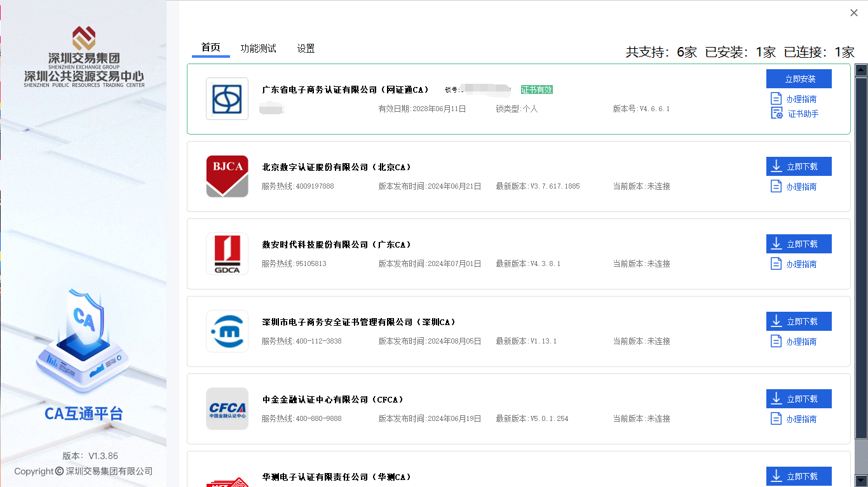Click the CFCA logo icon

pyautogui.click(x=227, y=409)
